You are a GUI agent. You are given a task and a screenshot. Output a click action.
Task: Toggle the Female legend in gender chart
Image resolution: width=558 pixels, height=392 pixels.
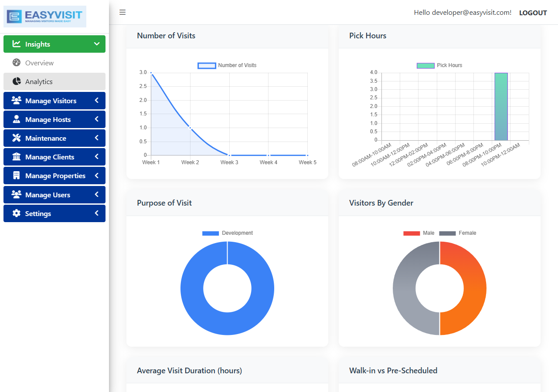click(458, 233)
